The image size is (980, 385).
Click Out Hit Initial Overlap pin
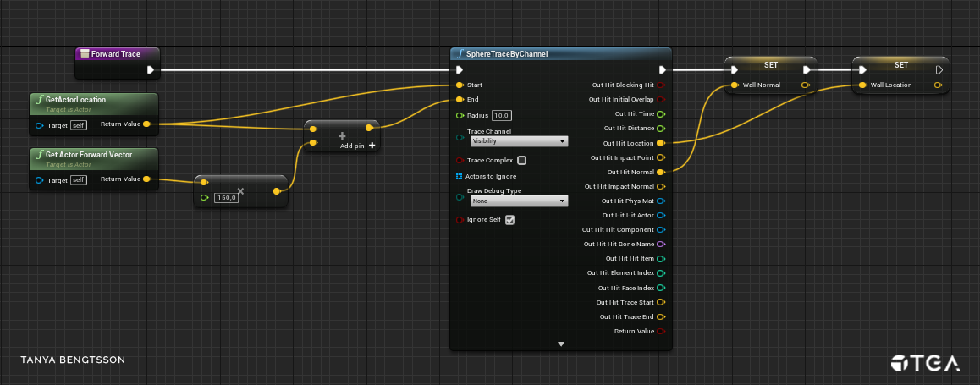point(661,99)
